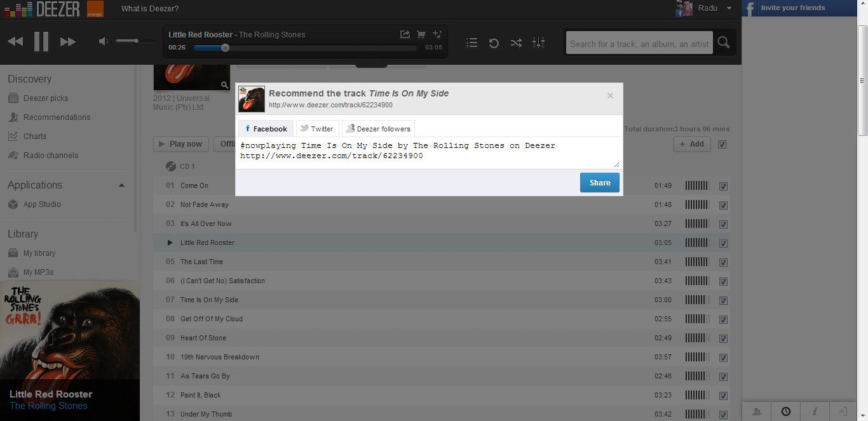
Task: Click Invite your friends Facebook bar
Action: pos(800,8)
